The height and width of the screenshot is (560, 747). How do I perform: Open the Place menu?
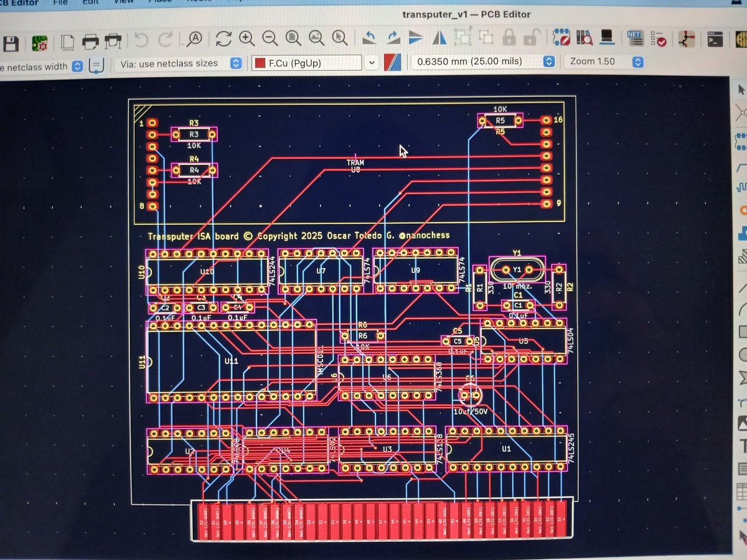(x=161, y=2)
